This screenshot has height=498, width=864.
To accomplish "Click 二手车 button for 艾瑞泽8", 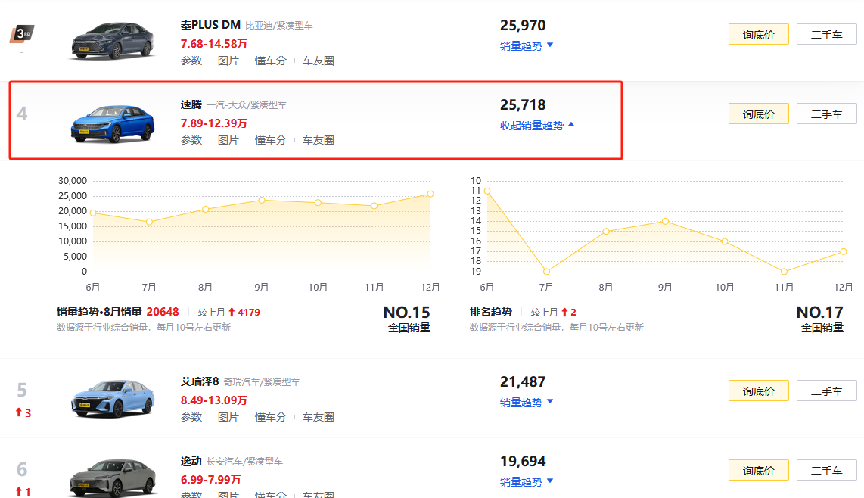I will (x=827, y=391).
